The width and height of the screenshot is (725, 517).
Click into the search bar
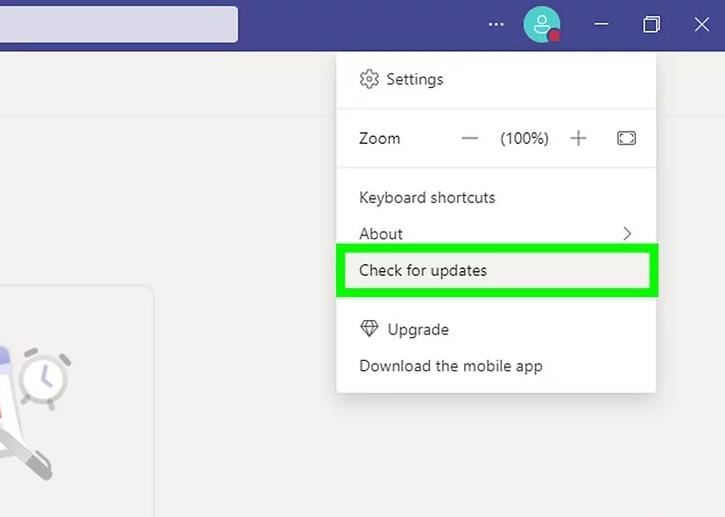118,24
